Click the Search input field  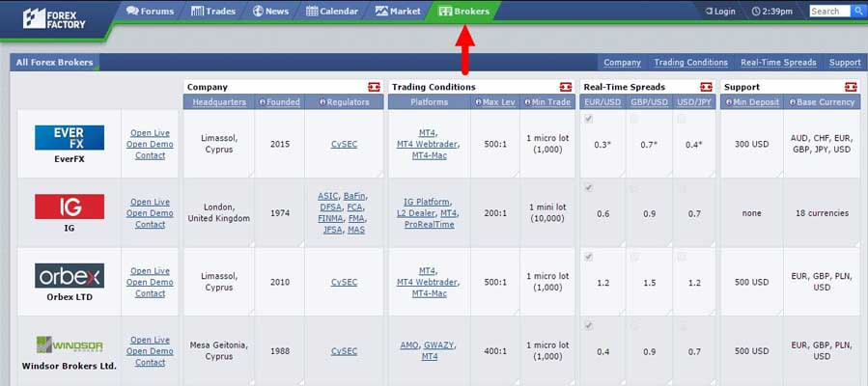coord(829,11)
